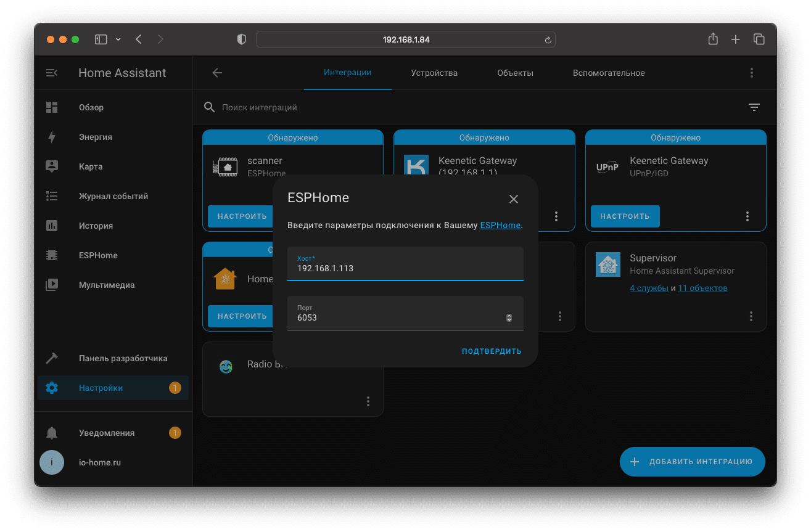Image resolution: width=811 pixels, height=532 pixels.
Task: Go back using the arrow in header
Action: click(x=217, y=73)
